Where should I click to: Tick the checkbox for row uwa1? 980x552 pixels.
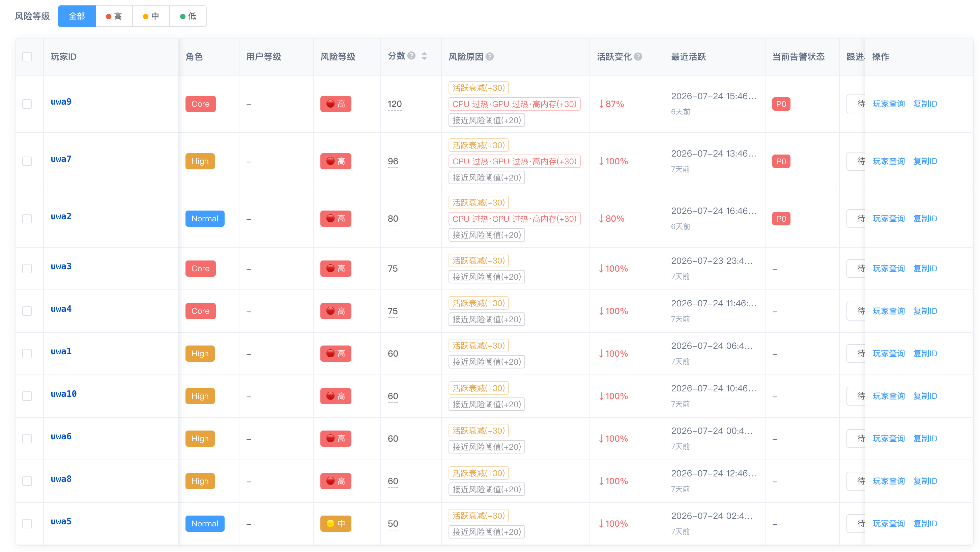(x=27, y=354)
